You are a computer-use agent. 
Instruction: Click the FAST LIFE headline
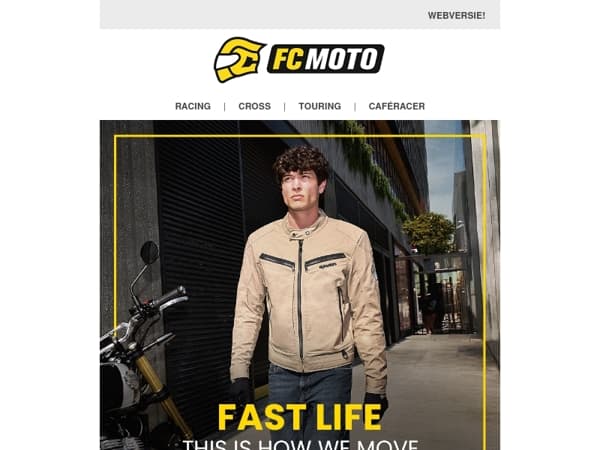(300, 417)
